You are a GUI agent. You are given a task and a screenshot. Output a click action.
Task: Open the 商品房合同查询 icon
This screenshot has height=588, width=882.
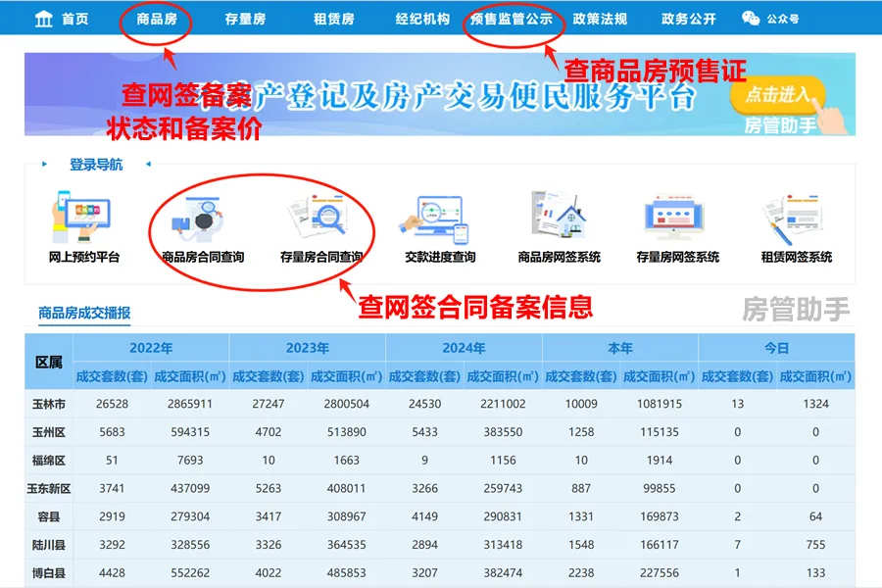202,218
